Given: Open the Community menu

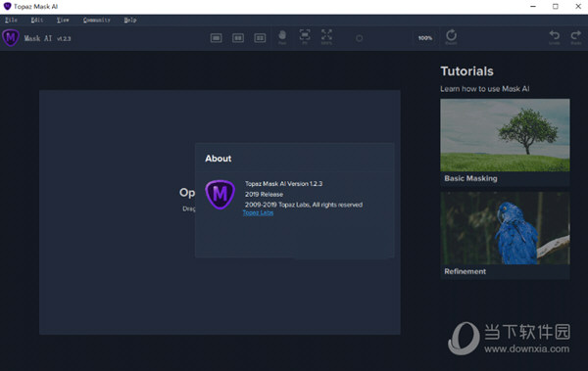Looking at the screenshot, I should [97, 21].
